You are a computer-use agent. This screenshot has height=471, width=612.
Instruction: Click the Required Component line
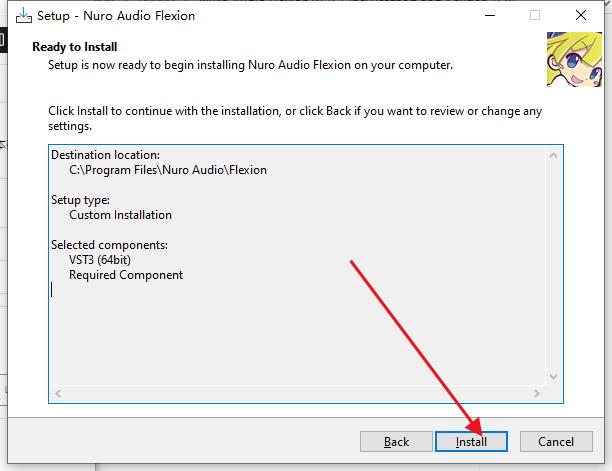pyautogui.click(x=126, y=275)
